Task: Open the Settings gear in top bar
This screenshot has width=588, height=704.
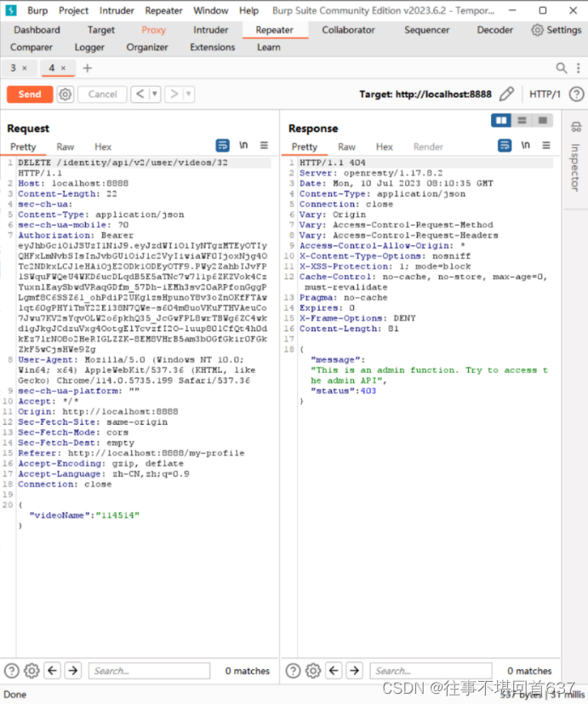Action: [537, 30]
